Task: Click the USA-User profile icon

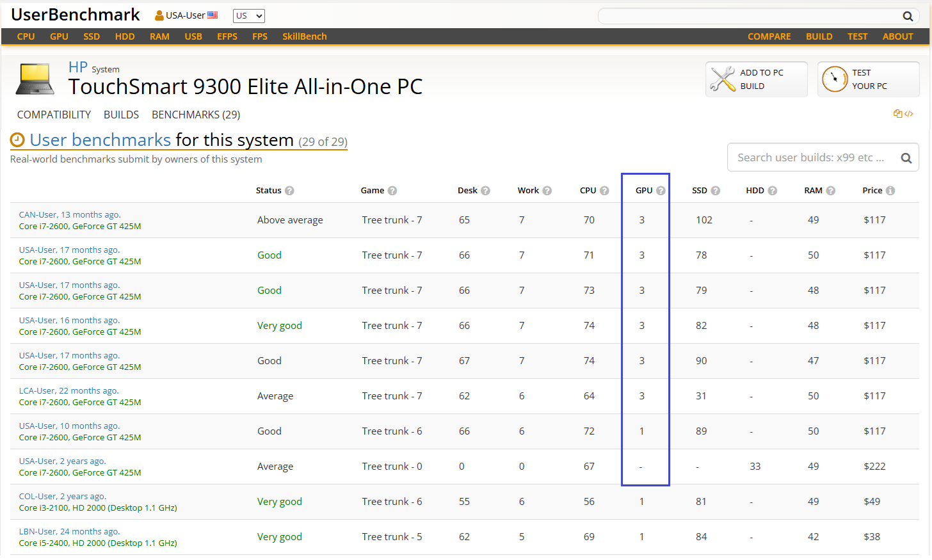Action: 159,15
